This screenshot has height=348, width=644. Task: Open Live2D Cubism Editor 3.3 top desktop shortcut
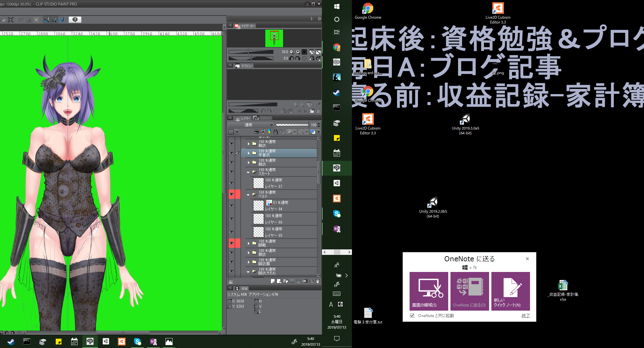(498, 14)
